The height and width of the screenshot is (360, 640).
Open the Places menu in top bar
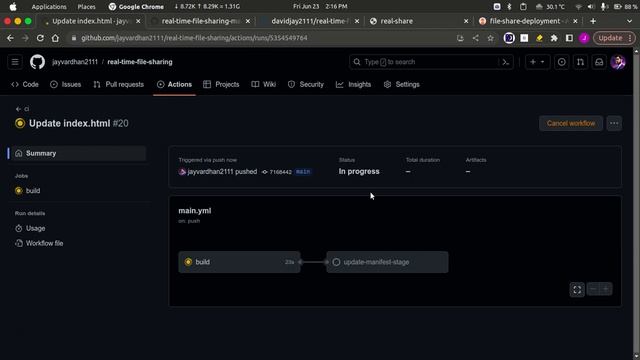(87, 7)
